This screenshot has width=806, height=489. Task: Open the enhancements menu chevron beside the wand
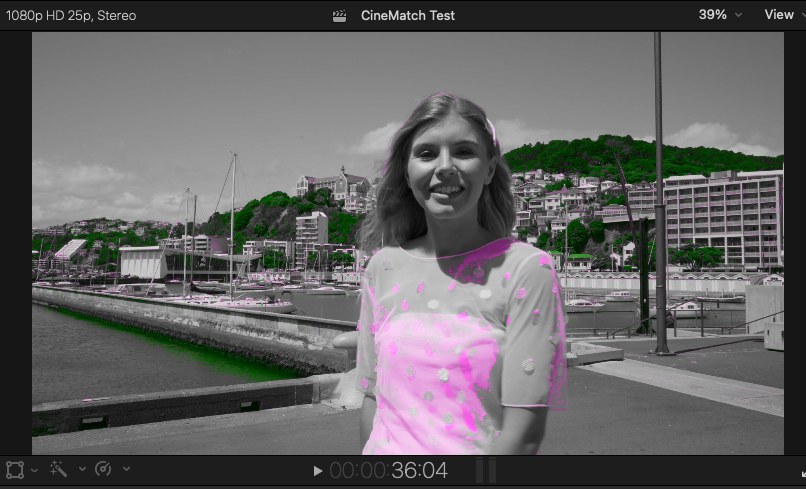pyautogui.click(x=81, y=469)
